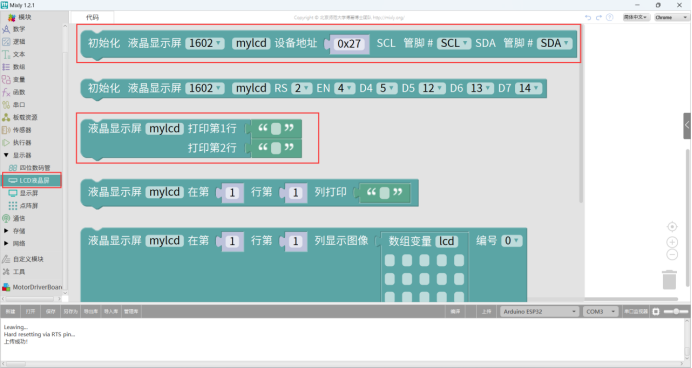Click the 保存 save button
The image size is (692, 368).
pyautogui.click(x=51, y=312)
